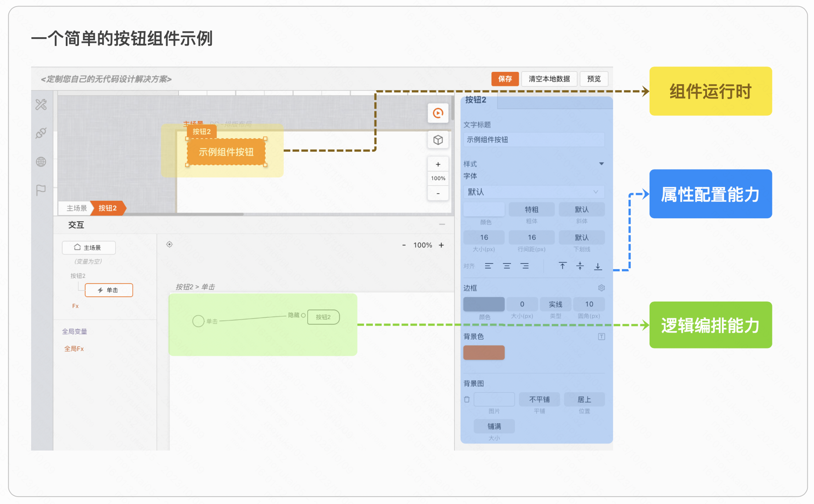
Task: Click the 圆角(px) field showing 10
Action: pos(589,304)
